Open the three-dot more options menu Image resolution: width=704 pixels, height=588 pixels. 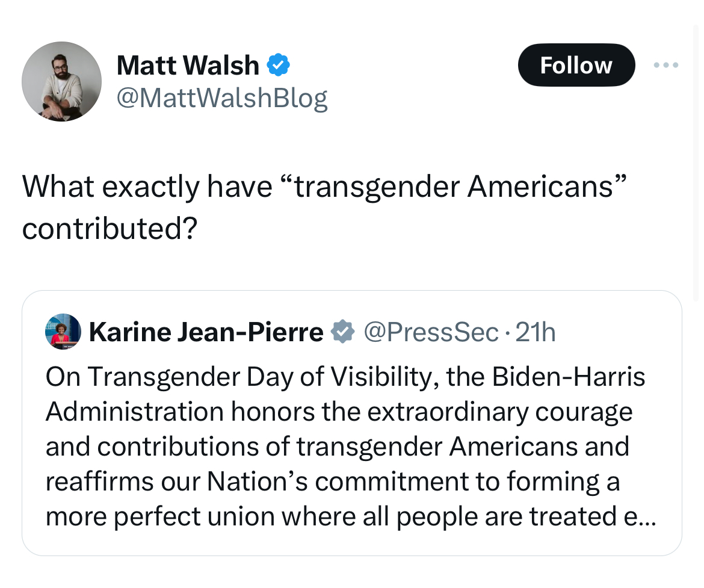[x=667, y=65]
